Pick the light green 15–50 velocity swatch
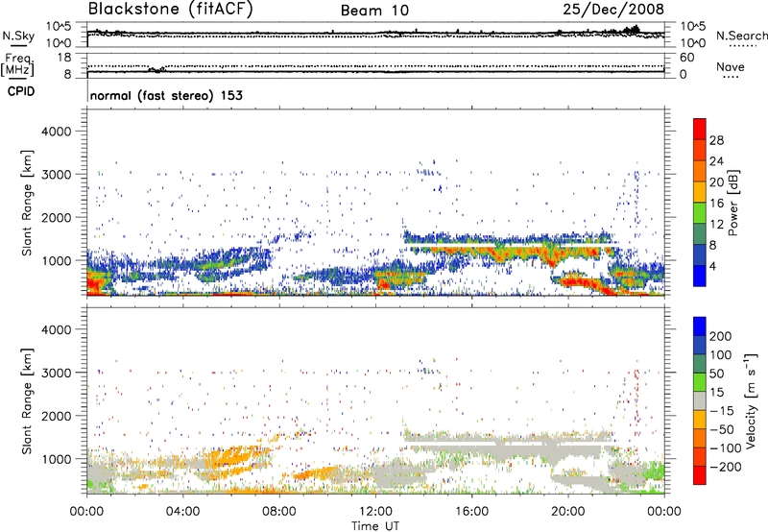 tap(700, 382)
